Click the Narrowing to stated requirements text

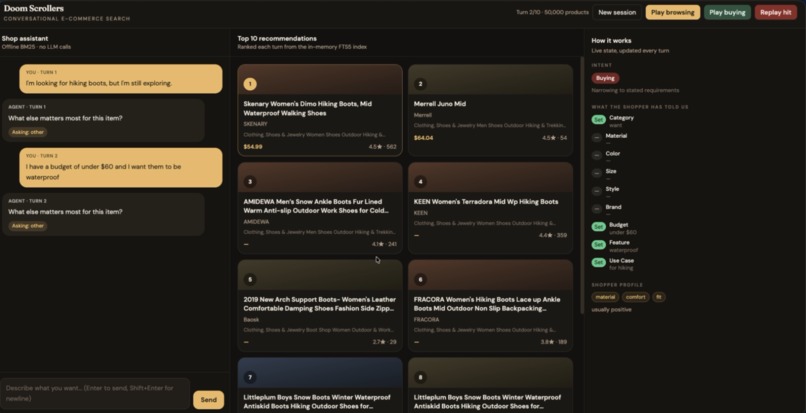pos(635,91)
